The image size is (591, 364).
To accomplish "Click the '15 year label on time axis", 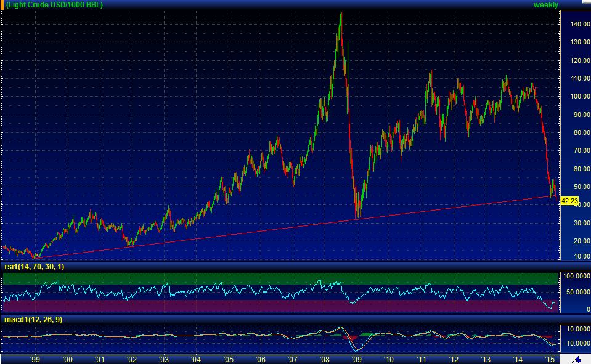I will 549,359.
